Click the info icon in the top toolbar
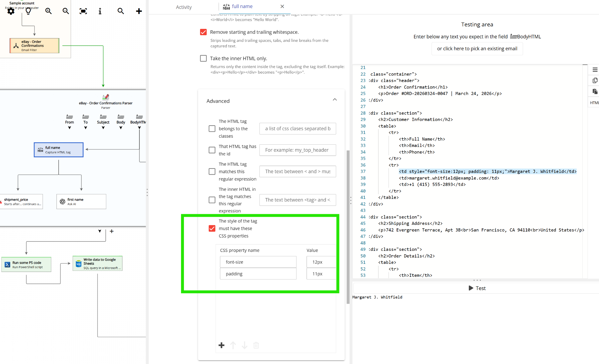This screenshot has height=364, width=599. (x=100, y=11)
